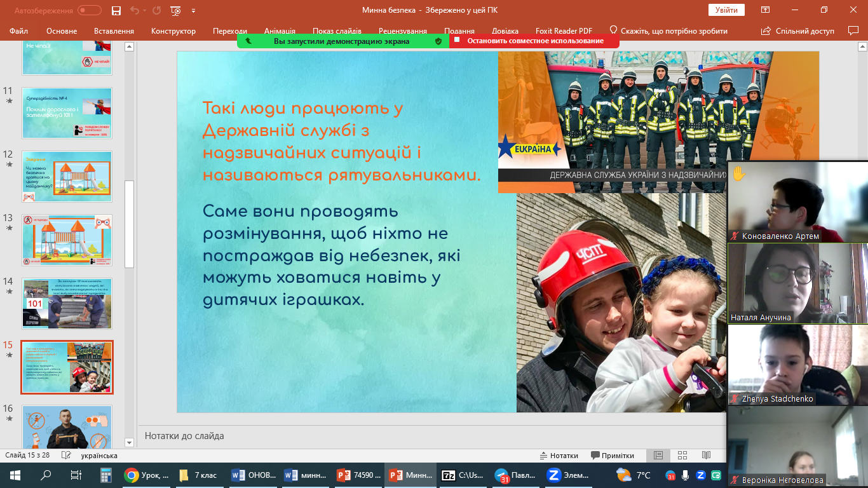868x488 pixels.
Task: Click 'Вы запустили демонстрацию экрана' label
Action: point(342,41)
